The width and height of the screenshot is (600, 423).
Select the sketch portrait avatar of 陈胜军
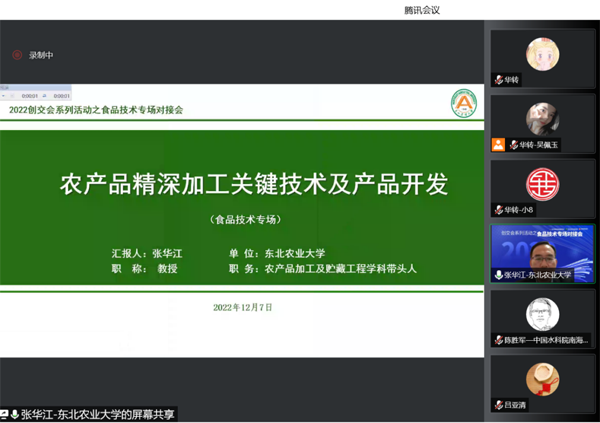point(542,314)
